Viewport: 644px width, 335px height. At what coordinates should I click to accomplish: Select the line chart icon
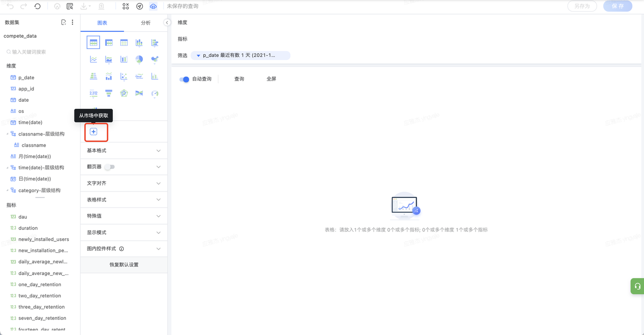pos(93,59)
